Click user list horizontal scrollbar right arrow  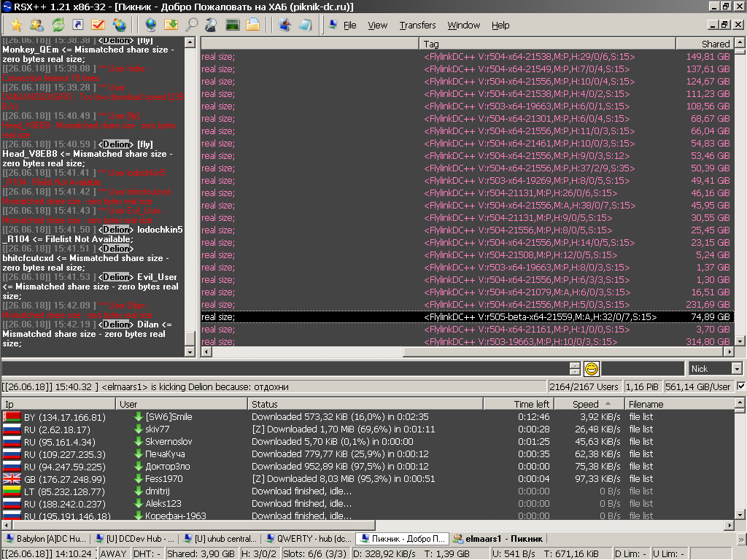[729, 351]
